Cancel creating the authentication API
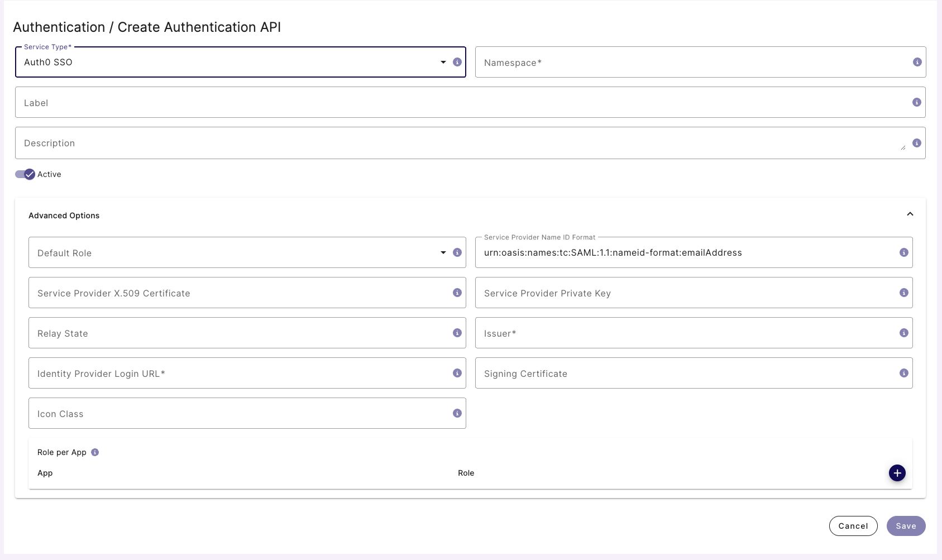 853,525
